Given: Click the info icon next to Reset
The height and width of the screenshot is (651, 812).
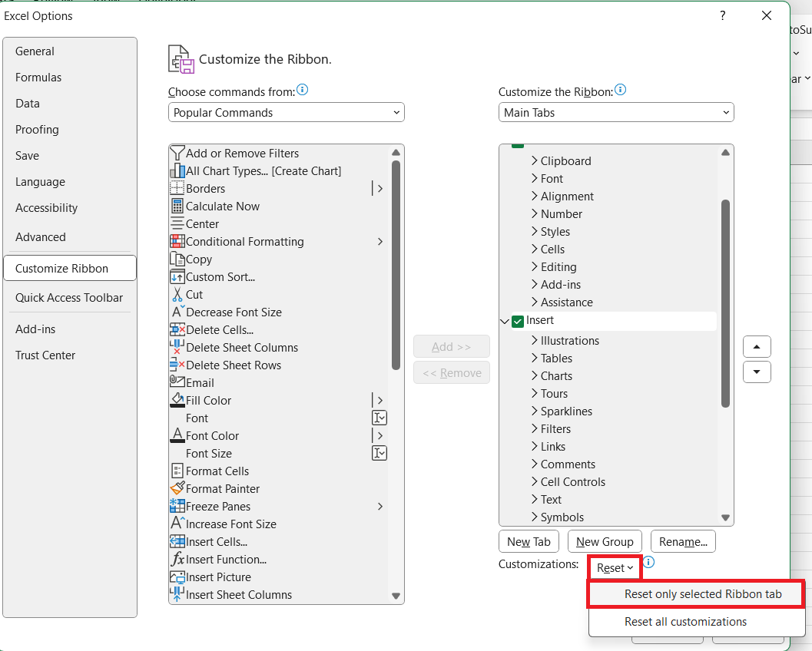Looking at the screenshot, I should point(648,562).
